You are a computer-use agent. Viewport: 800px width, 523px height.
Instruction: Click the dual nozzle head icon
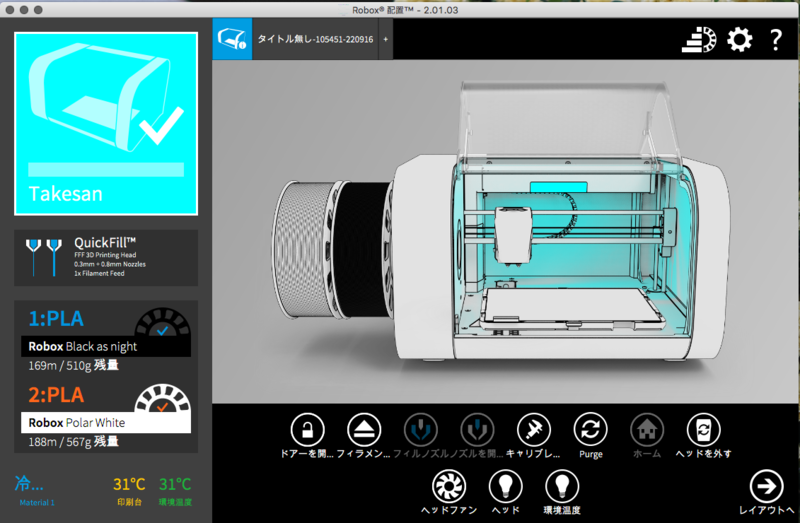[x=44, y=257]
